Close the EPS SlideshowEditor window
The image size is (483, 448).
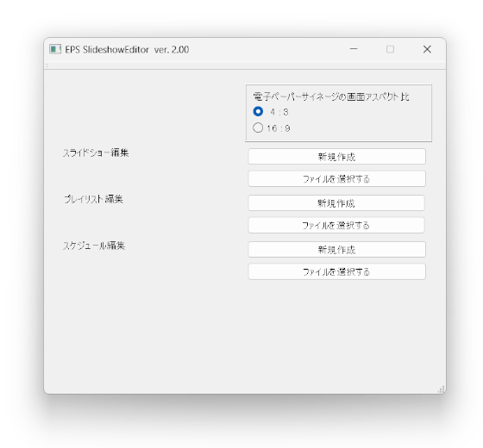(x=427, y=49)
